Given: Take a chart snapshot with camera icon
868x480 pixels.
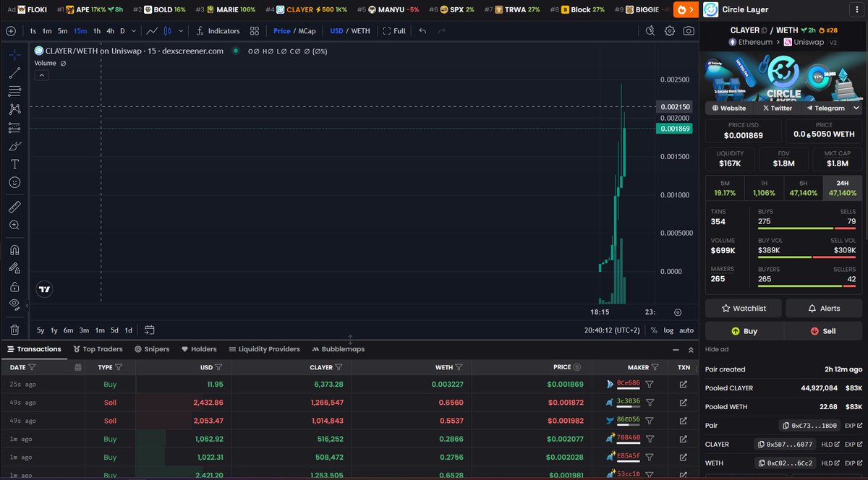Looking at the screenshot, I should [689, 31].
